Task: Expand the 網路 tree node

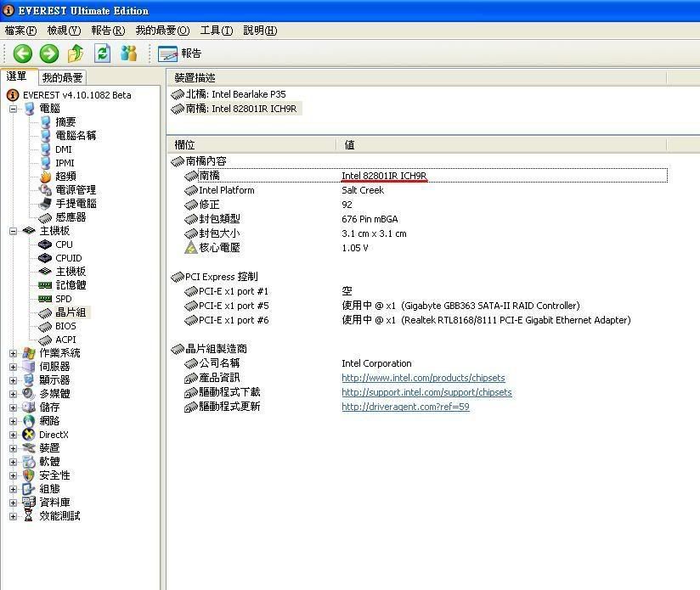Action: (13, 421)
